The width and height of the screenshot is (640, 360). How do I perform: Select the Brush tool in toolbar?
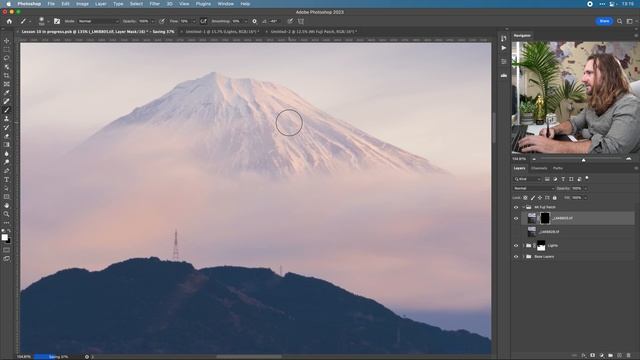(x=7, y=110)
